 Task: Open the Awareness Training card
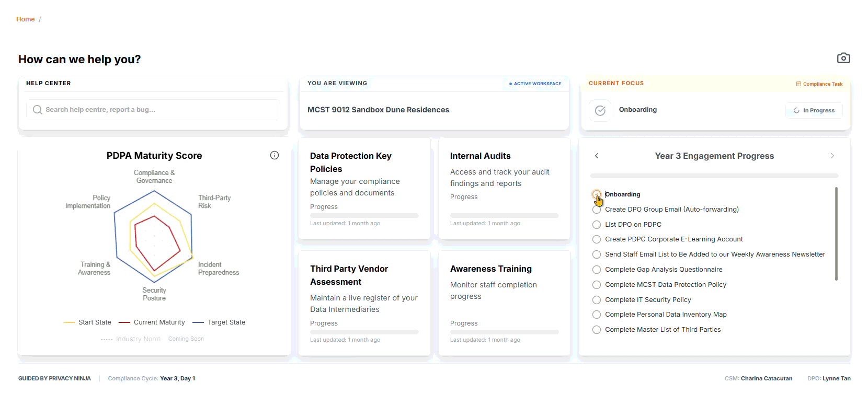point(504,303)
